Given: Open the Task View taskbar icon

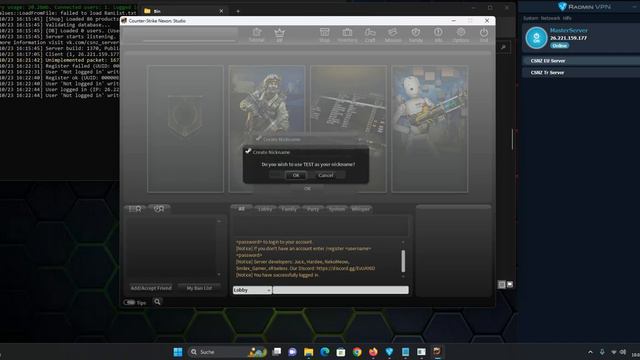Looking at the screenshot, I should pyautogui.click(x=277, y=352).
